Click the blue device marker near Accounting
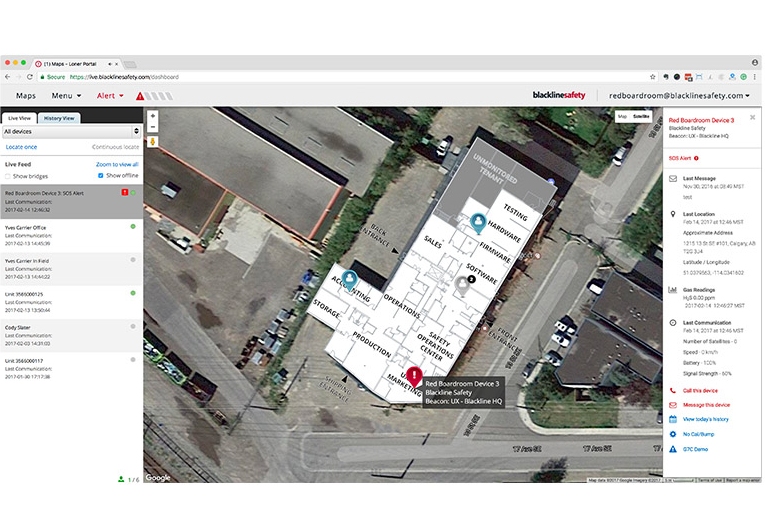This screenshot has height=532, width=765. [x=349, y=280]
